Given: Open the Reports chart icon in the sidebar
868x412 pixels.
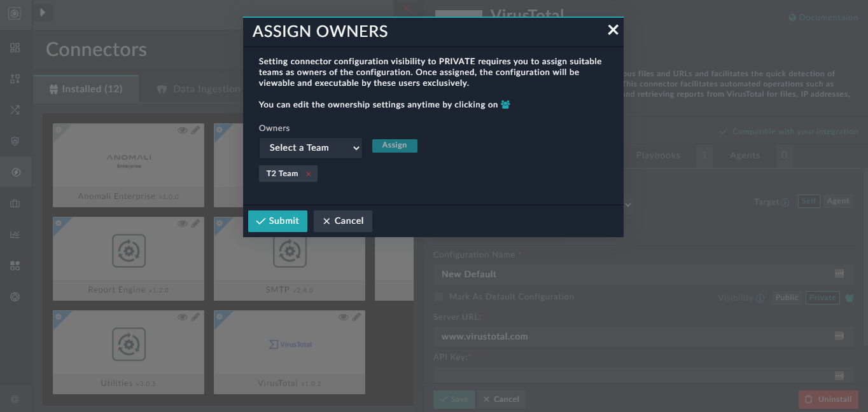Looking at the screenshot, I should pos(15,234).
